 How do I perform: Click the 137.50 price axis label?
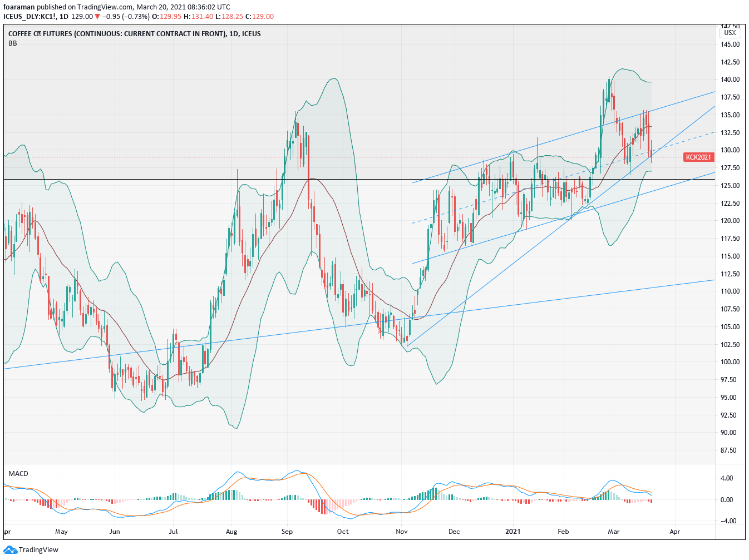(730, 97)
